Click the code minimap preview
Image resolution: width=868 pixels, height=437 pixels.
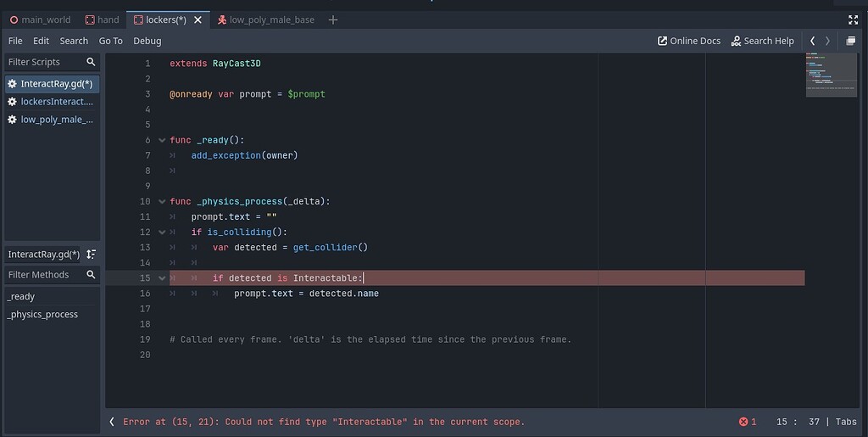click(x=832, y=75)
